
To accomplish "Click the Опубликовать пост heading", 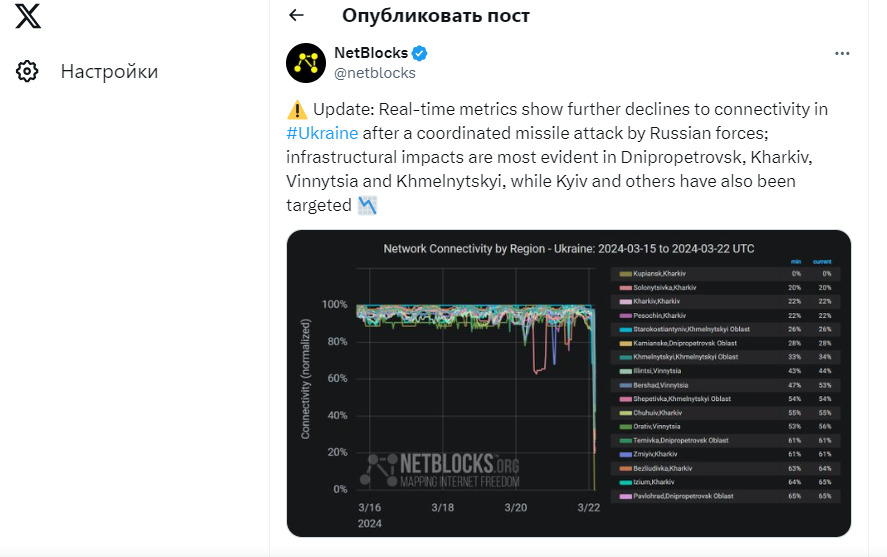I will [435, 15].
